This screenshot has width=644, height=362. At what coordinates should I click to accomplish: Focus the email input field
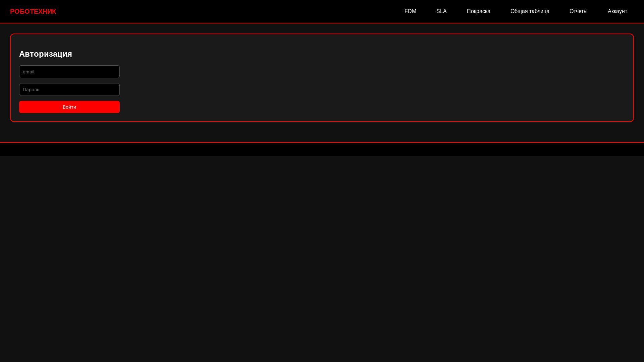coord(69,72)
